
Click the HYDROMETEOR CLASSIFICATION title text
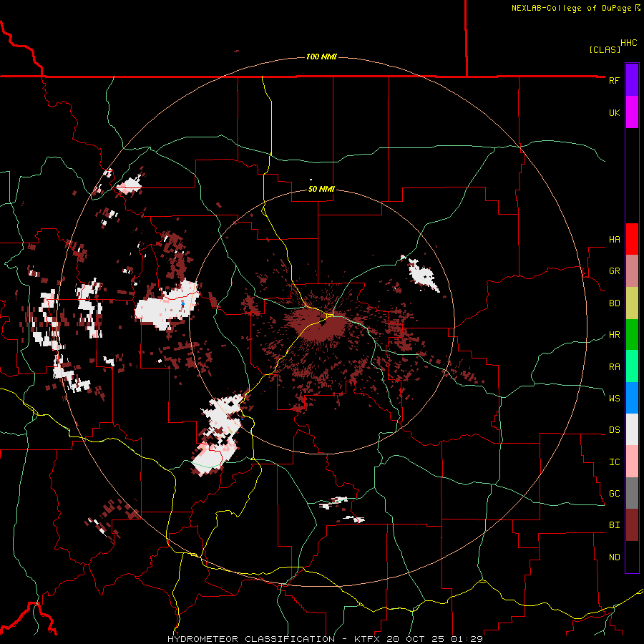(251, 639)
